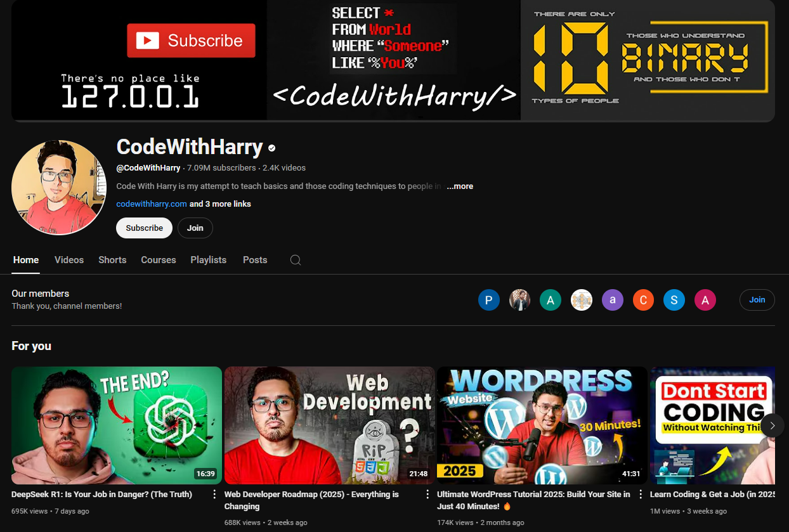Click 'Thank you, channel members!' text

coord(67,306)
